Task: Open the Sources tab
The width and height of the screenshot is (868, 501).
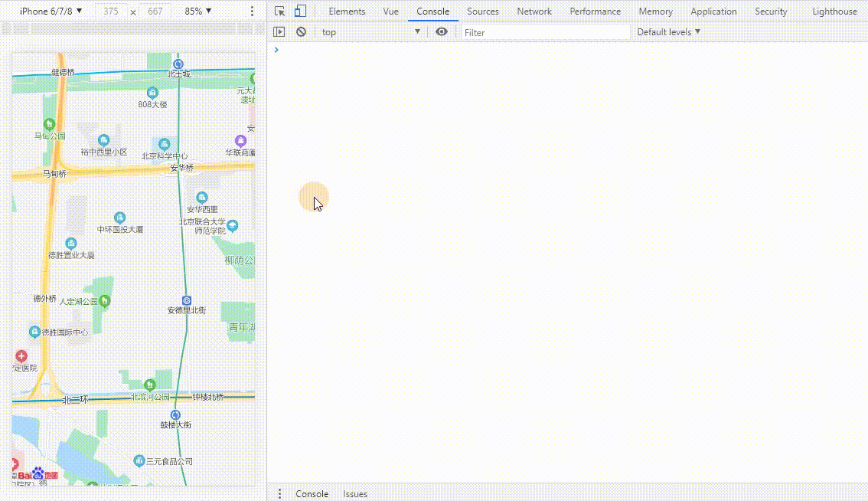Action: click(x=483, y=11)
